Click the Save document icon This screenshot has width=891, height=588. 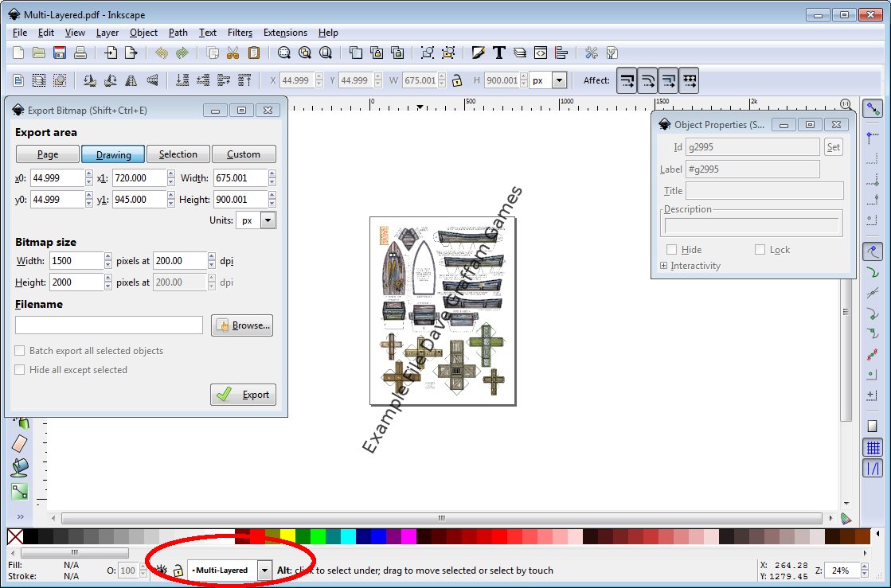tap(60, 53)
